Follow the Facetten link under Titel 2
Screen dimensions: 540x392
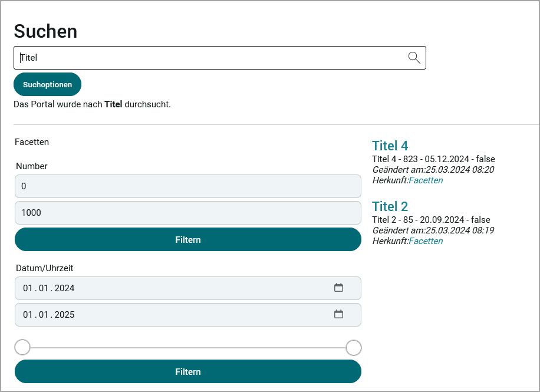(x=426, y=241)
